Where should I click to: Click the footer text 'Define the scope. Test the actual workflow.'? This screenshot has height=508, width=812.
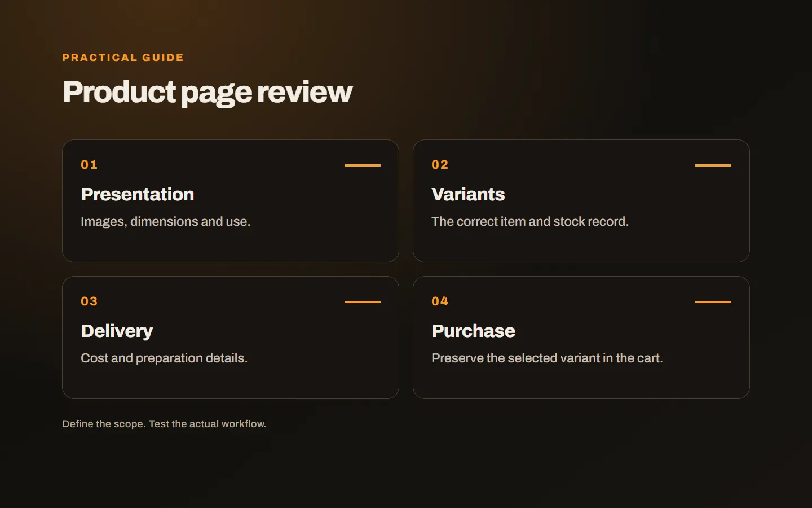164,424
